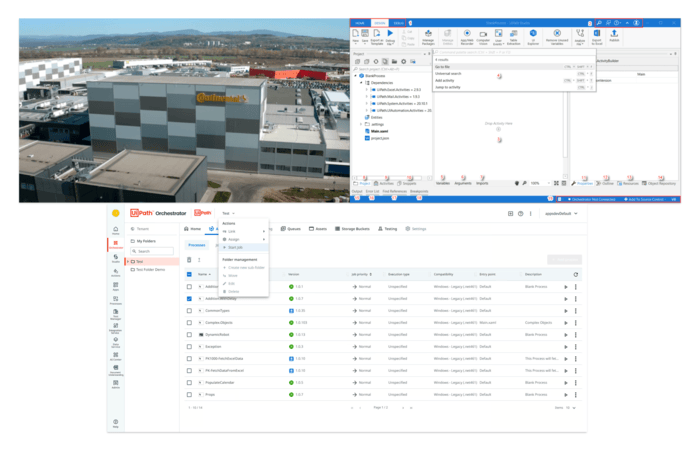The width and height of the screenshot is (700, 452).
Task: Open Assets tab in Orchestrator
Action: pyautogui.click(x=318, y=229)
